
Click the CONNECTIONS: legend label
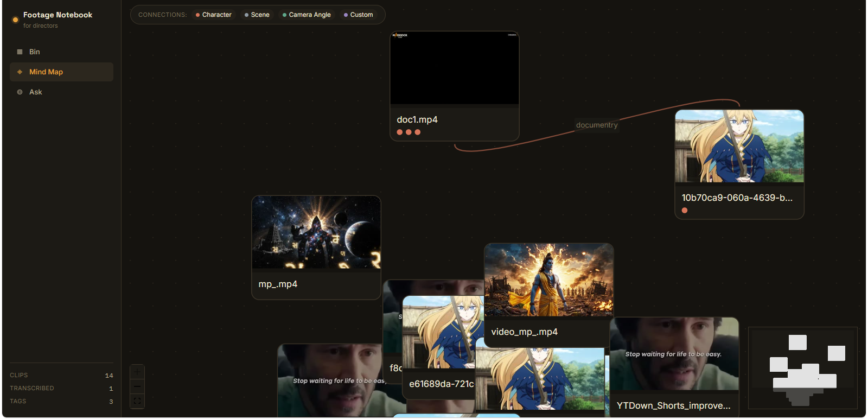pos(163,15)
